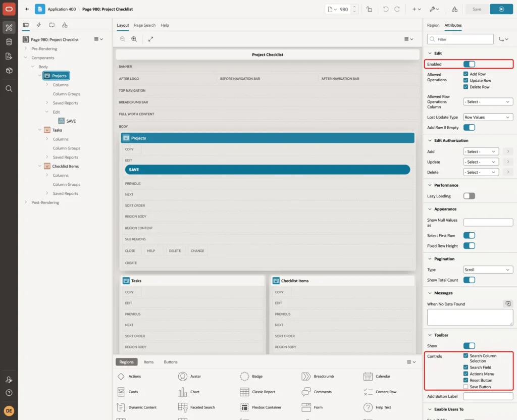517x420 pixels.
Task: Open the Lost Update Type dropdown
Action: click(x=488, y=117)
